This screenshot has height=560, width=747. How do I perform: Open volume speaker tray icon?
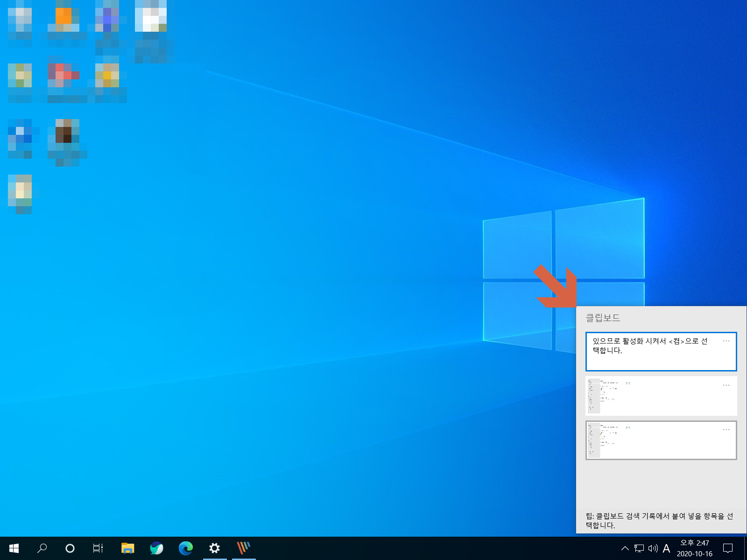(653, 548)
